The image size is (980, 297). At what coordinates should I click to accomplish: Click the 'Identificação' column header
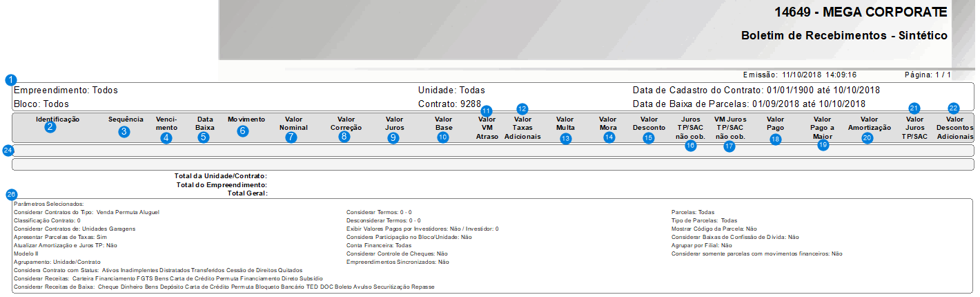tap(58, 119)
